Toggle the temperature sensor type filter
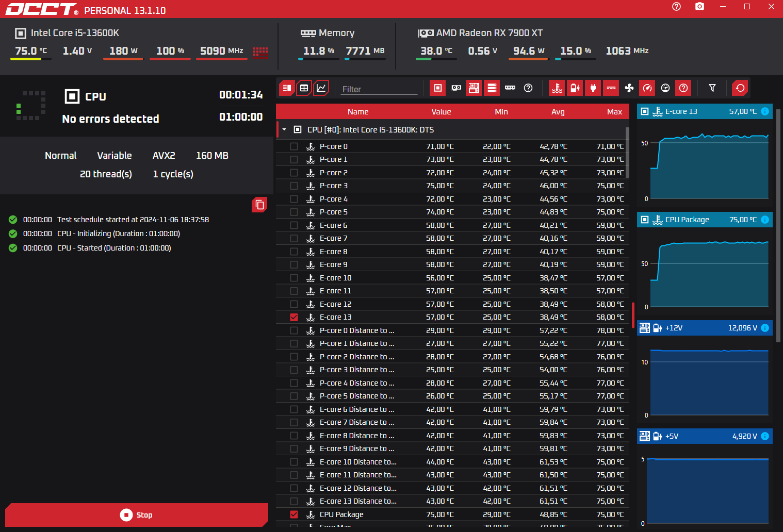Image resolution: width=783 pixels, height=532 pixels. tap(557, 88)
